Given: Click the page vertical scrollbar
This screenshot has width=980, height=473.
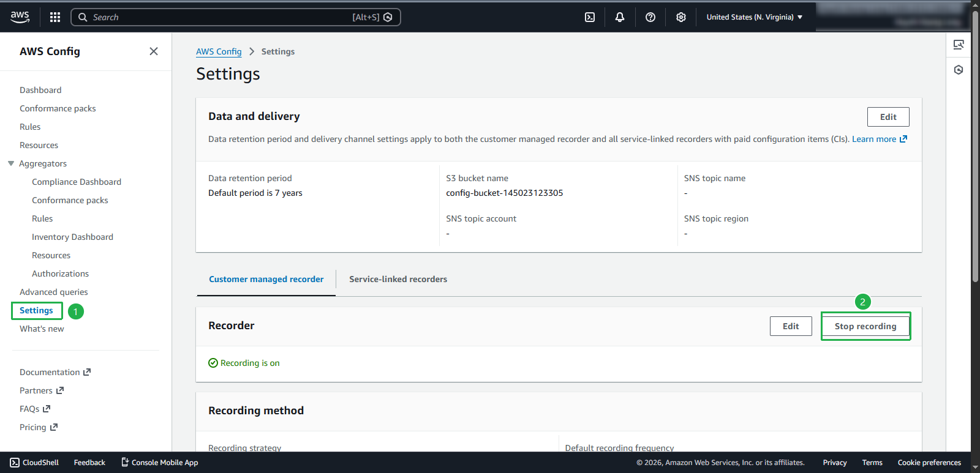Looking at the screenshot, I should [x=975, y=147].
